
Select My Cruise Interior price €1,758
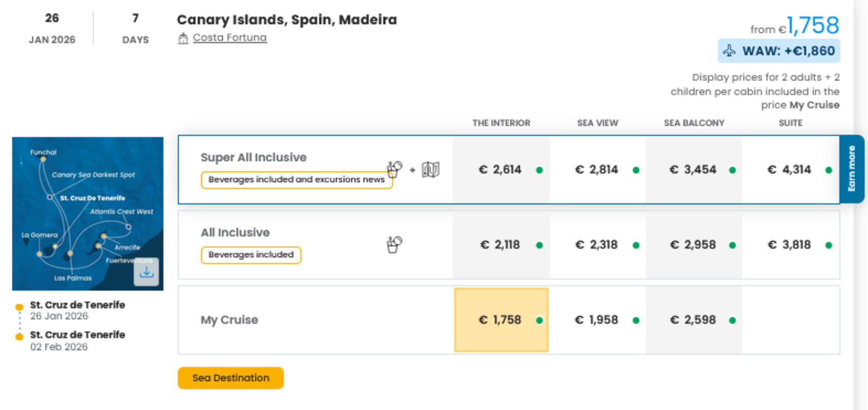[501, 320]
